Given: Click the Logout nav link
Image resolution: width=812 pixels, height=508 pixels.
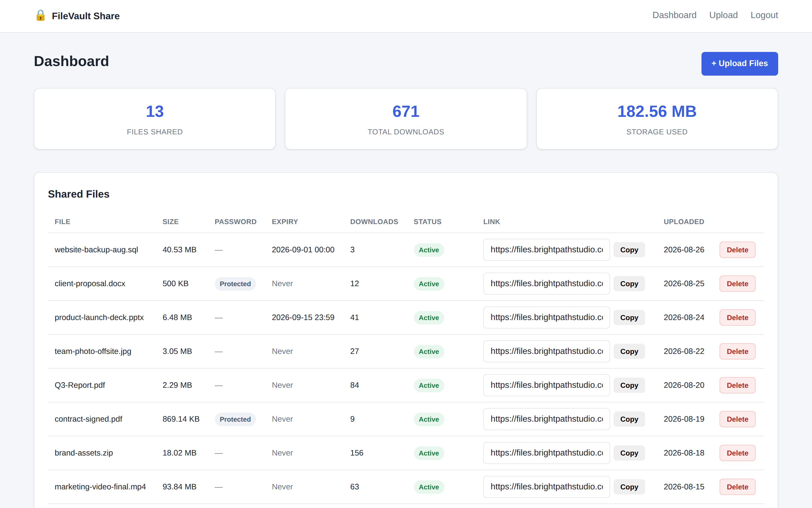Looking at the screenshot, I should (764, 15).
